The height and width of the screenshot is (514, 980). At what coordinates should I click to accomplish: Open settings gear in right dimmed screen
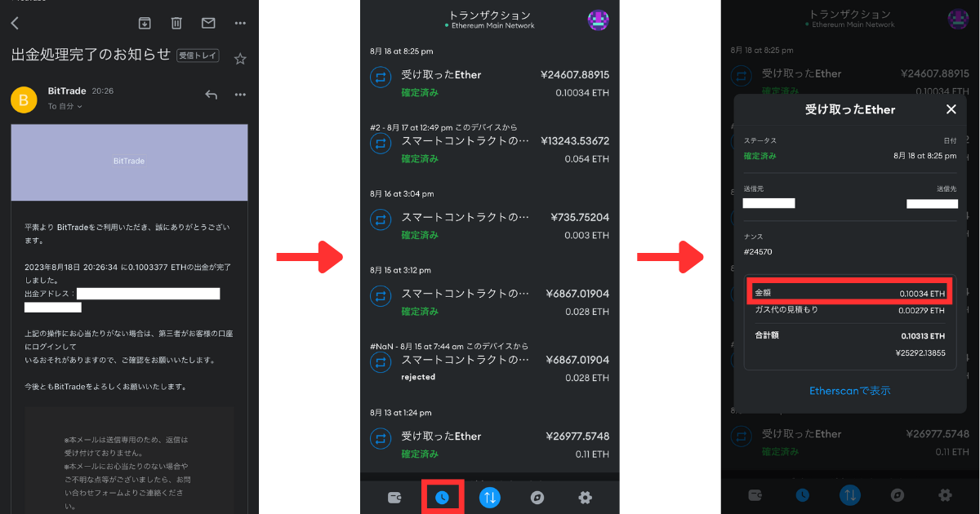coord(945,494)
